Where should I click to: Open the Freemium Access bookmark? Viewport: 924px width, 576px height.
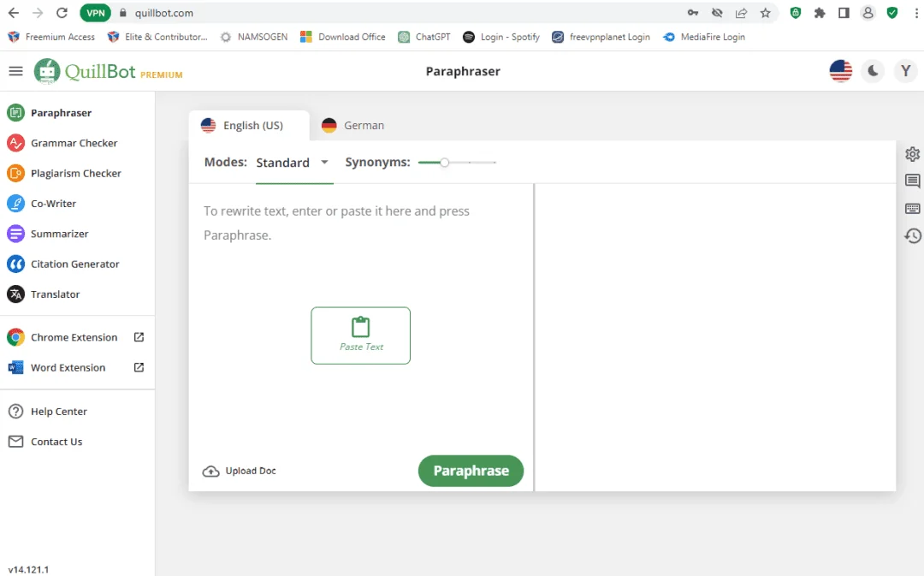point(51,37)
